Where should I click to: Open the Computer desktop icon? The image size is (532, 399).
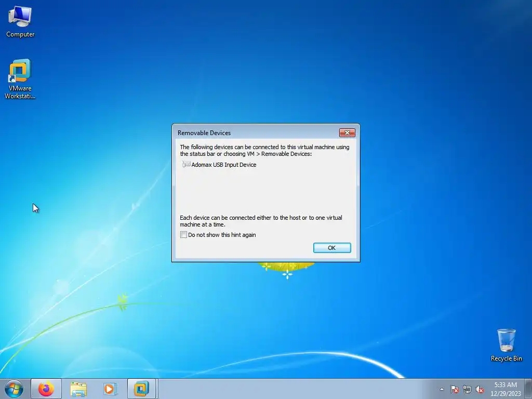pos(20,22)
